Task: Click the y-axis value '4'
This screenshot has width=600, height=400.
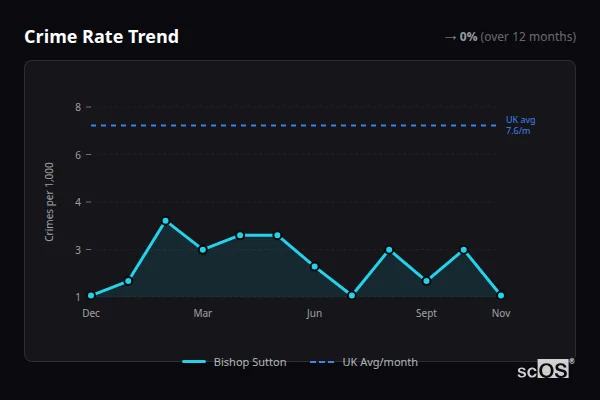Action: (78, 202)
